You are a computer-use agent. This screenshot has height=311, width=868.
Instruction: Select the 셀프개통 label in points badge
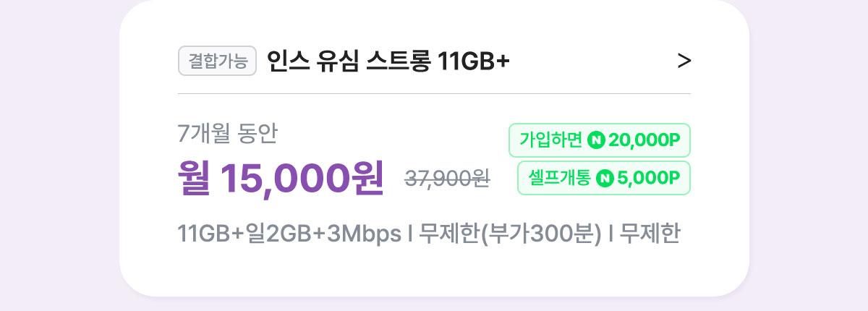coord(559,178)
